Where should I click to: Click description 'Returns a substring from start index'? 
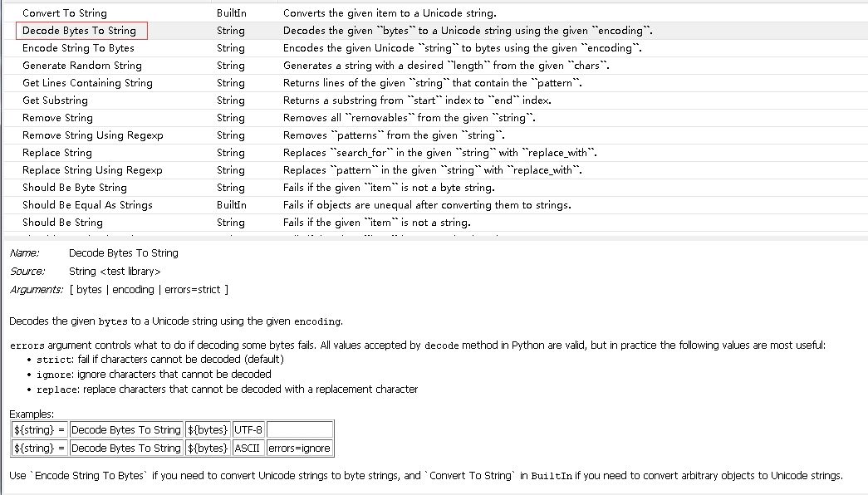pyautogui.click(x=417, y=100)
